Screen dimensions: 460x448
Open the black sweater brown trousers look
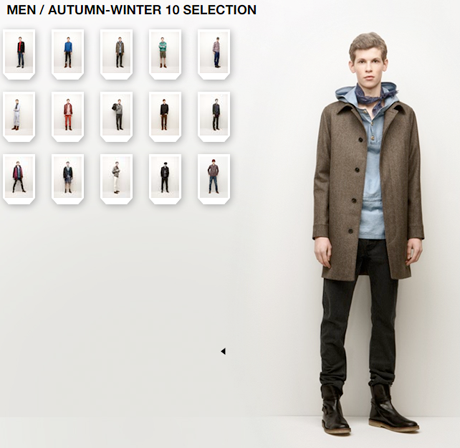tap(165, 117)
